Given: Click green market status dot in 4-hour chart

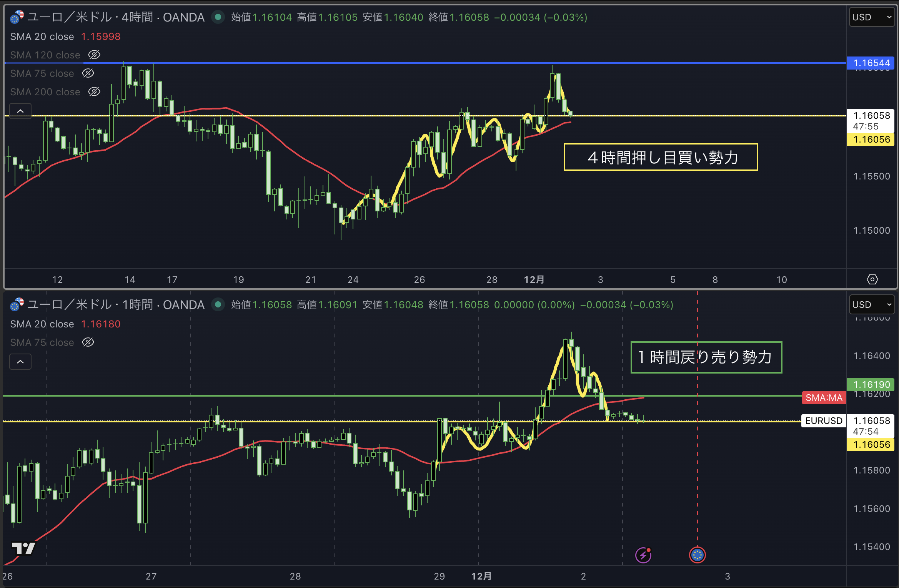Looking at the screenshot, I should pos(218,17).
